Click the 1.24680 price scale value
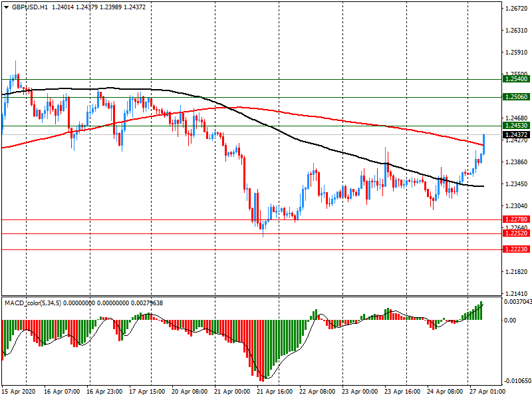Image resolution: width=532 pixels, height=399 pixels. coord(517,118)
